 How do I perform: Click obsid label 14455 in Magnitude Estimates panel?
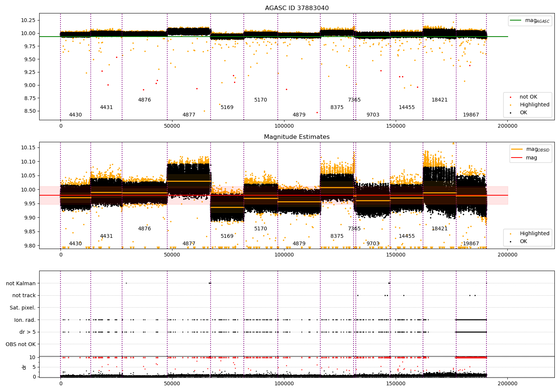(407, 236)
